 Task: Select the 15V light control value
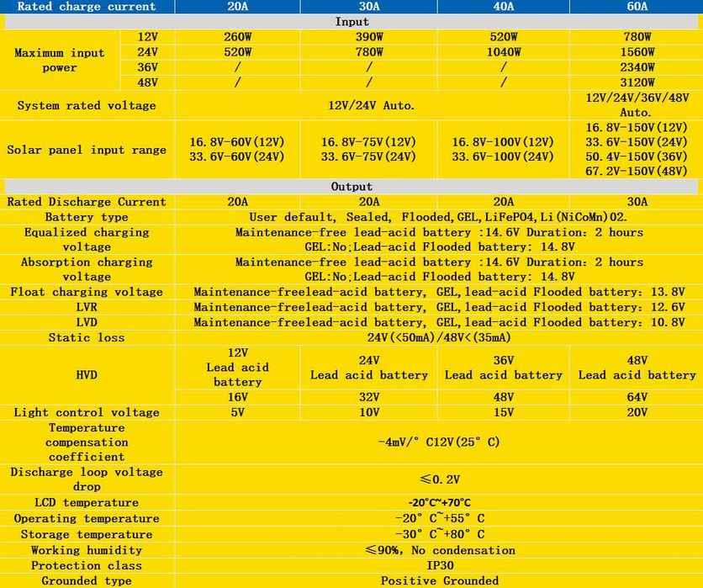[x=504, y=413]
